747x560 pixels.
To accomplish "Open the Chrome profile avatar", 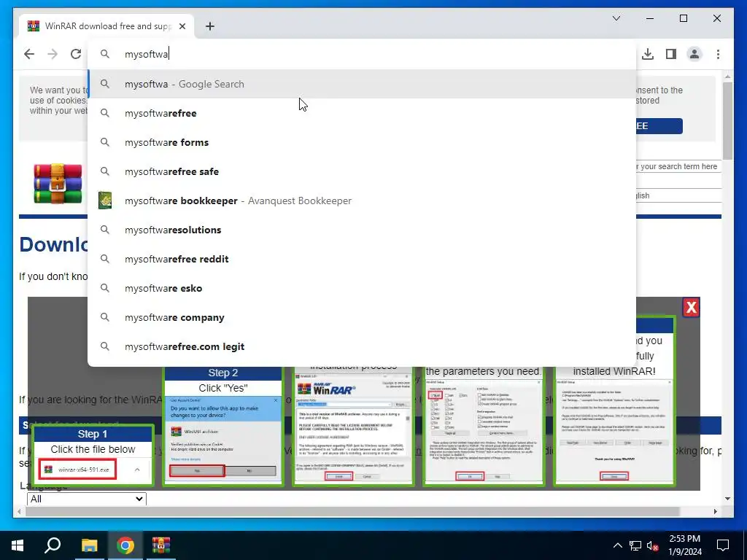I will tap(694, 54).
